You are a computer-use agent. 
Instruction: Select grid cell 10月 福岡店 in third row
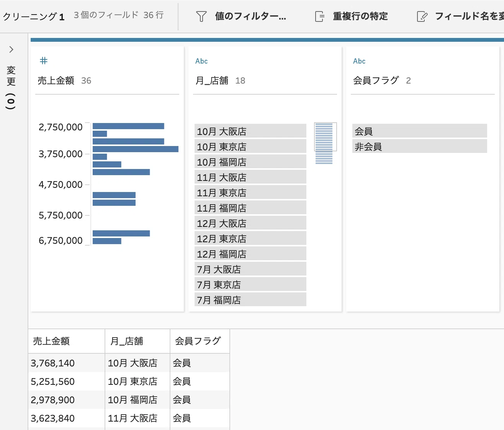point(137,400)
